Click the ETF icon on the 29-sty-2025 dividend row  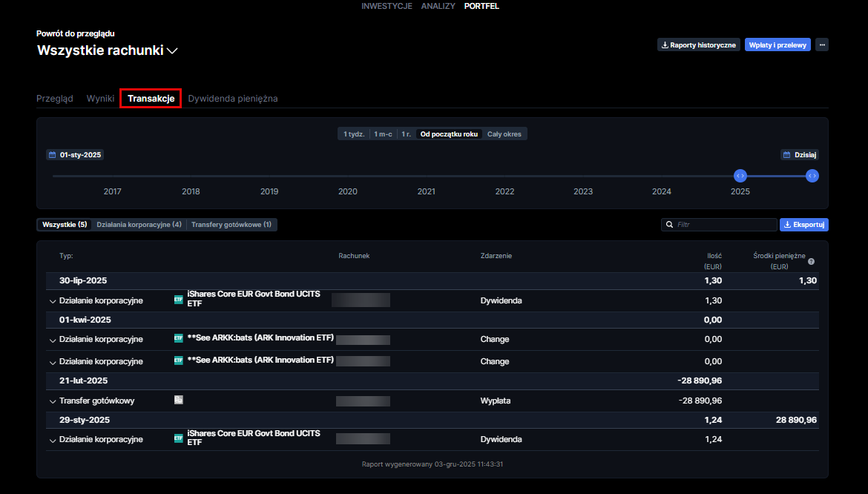(178, 438)
